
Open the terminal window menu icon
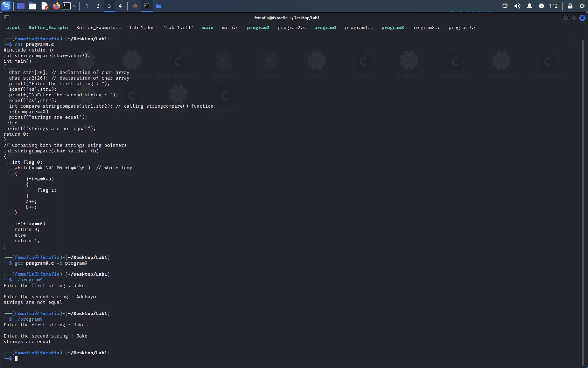7,18
